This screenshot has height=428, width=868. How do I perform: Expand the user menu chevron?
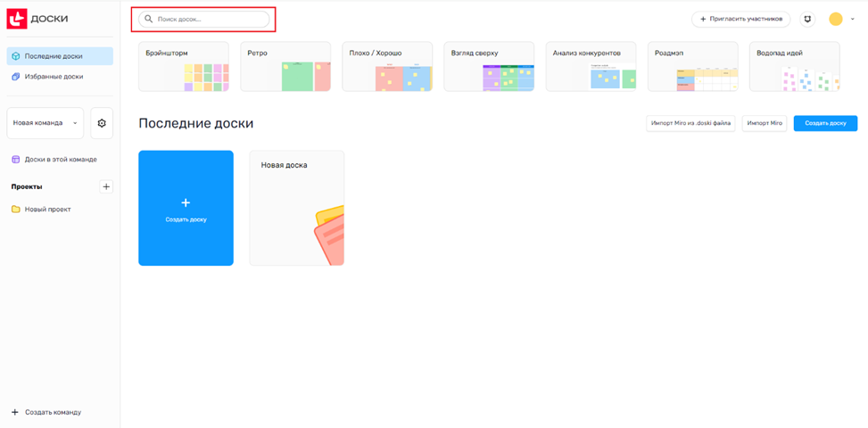coord(853,20)
